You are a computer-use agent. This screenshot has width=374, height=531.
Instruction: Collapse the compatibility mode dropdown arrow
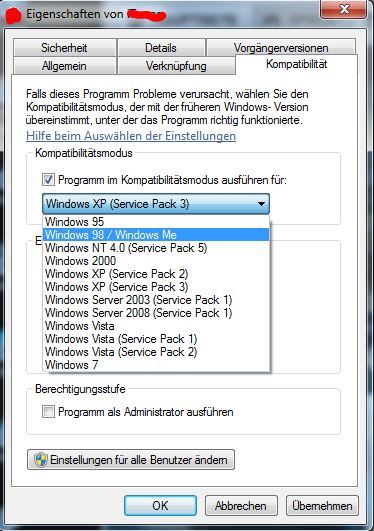click(261, 204)
